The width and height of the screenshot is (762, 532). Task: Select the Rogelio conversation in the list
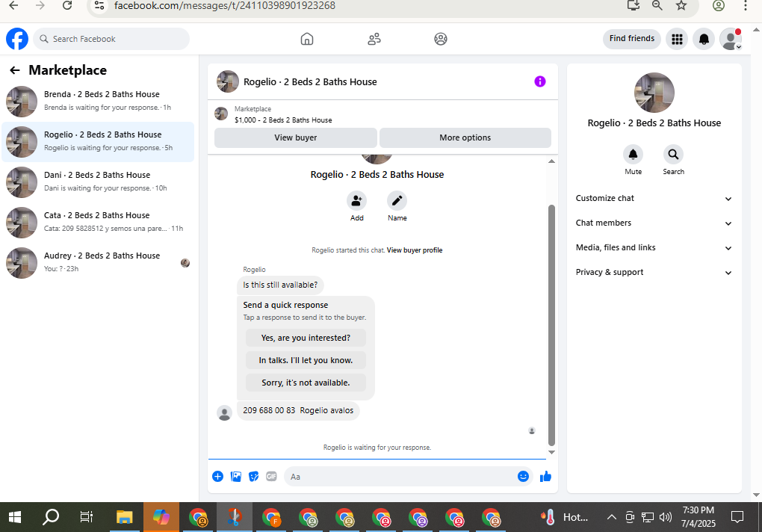click(98, 141)
